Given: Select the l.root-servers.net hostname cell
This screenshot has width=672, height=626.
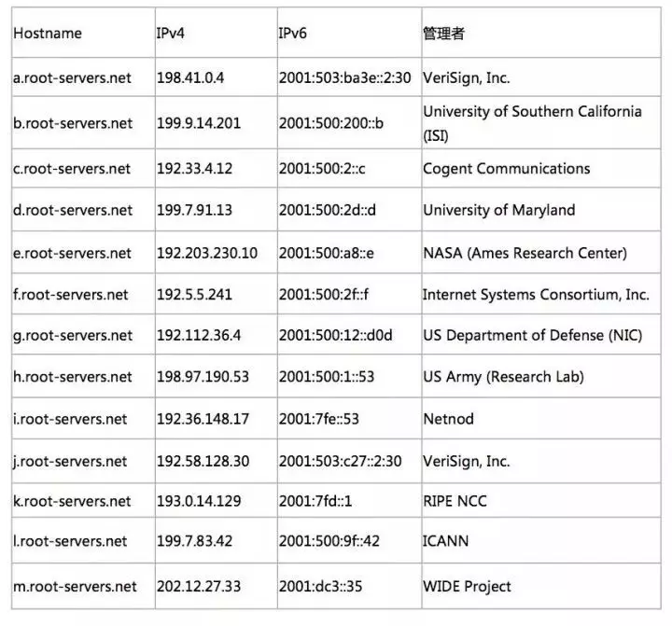Looking at the screenshot, I should [70, 541].
